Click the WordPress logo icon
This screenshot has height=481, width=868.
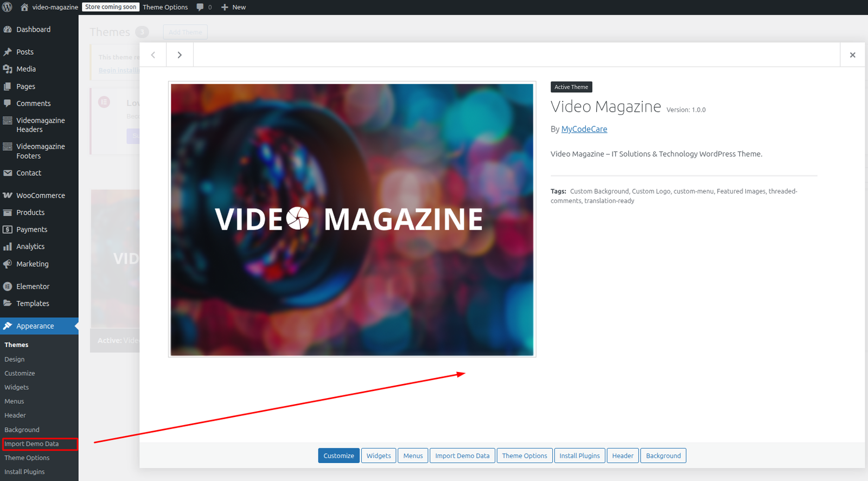[x=8, y=7]
